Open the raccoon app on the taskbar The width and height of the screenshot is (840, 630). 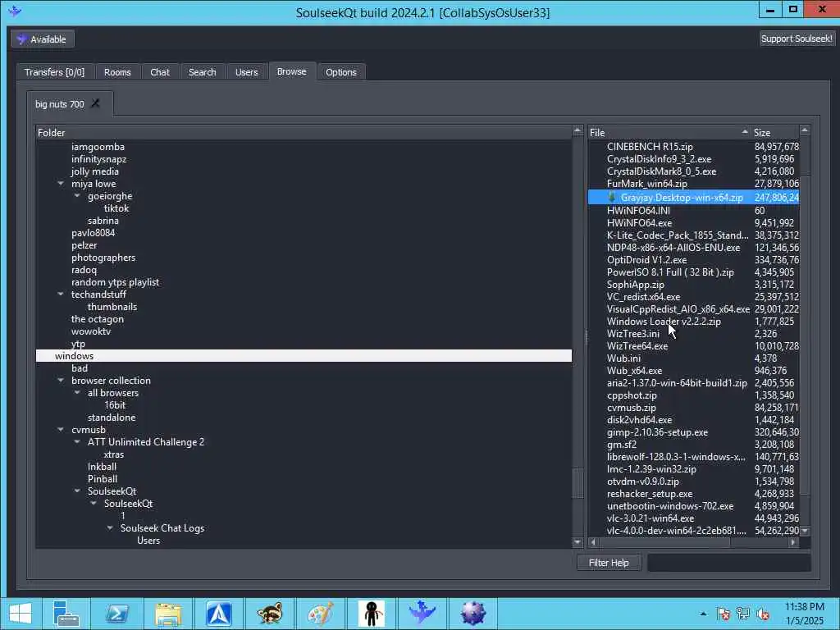(269, 614)
